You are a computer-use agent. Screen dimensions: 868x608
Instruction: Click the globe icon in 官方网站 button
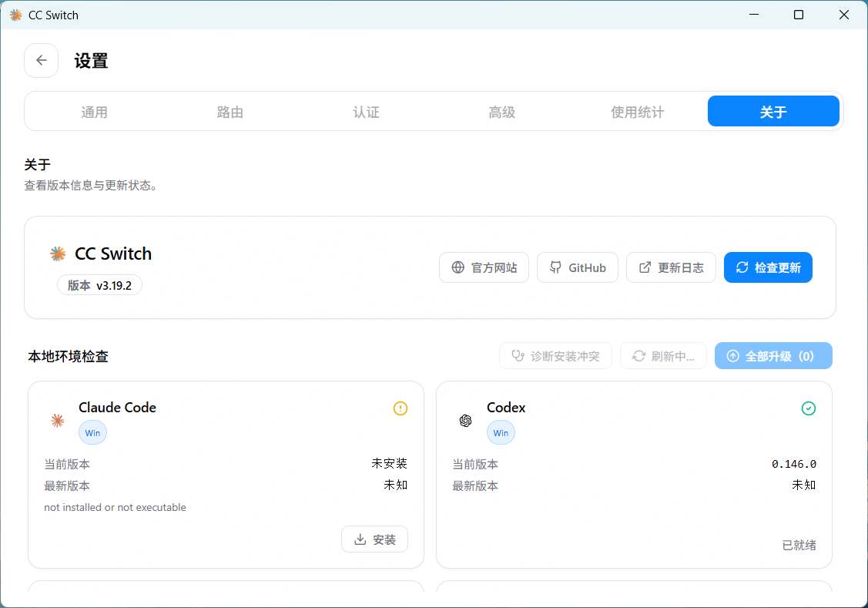457,267
